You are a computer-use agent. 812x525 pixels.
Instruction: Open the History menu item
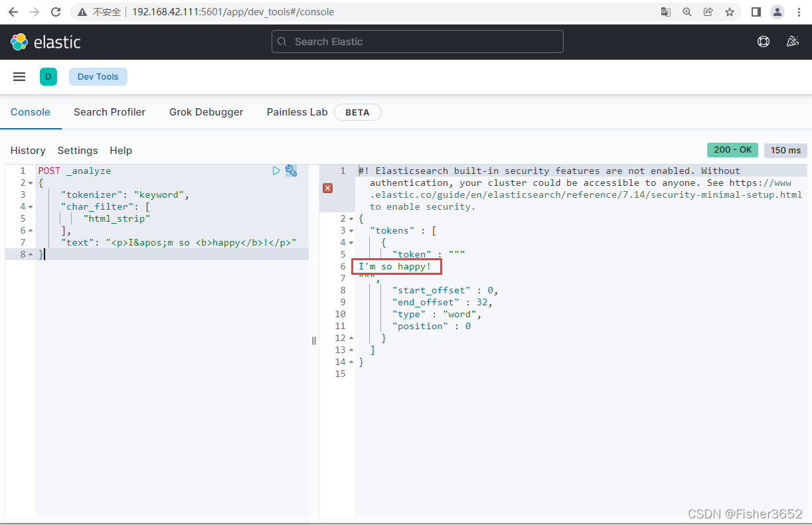coord(28,151)
